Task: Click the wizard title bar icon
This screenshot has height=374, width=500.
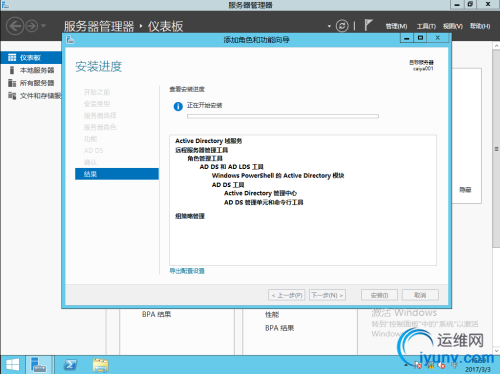Action: 70,40
